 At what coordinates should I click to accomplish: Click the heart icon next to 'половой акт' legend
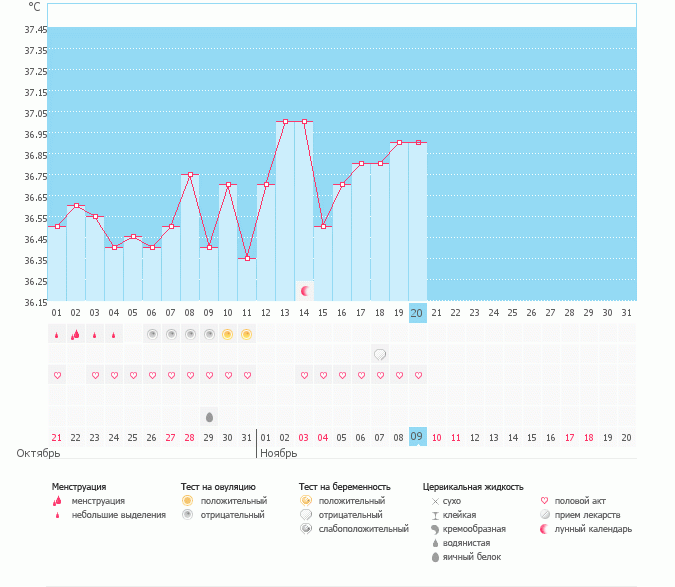coord(544,501)
